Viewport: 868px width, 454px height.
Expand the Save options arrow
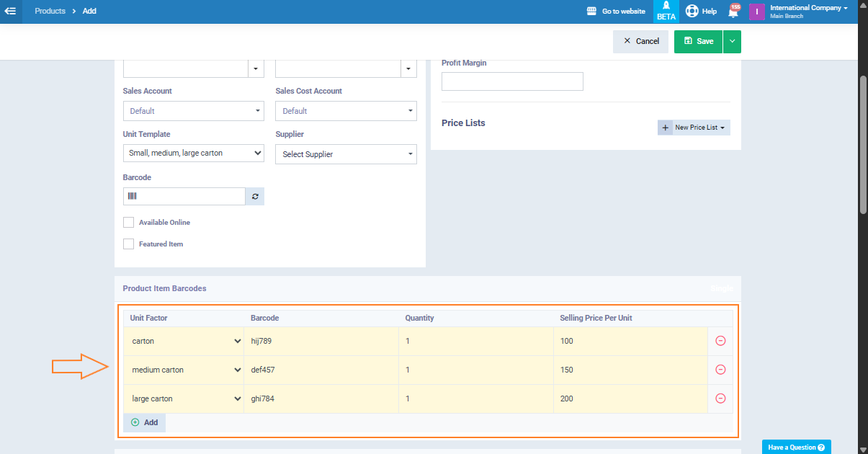[732, 42]
